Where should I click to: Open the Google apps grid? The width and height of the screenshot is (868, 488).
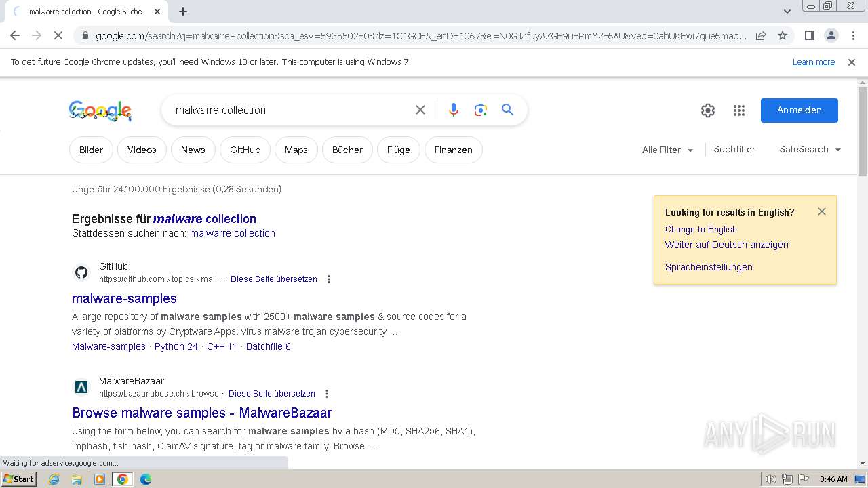(739, 110)
